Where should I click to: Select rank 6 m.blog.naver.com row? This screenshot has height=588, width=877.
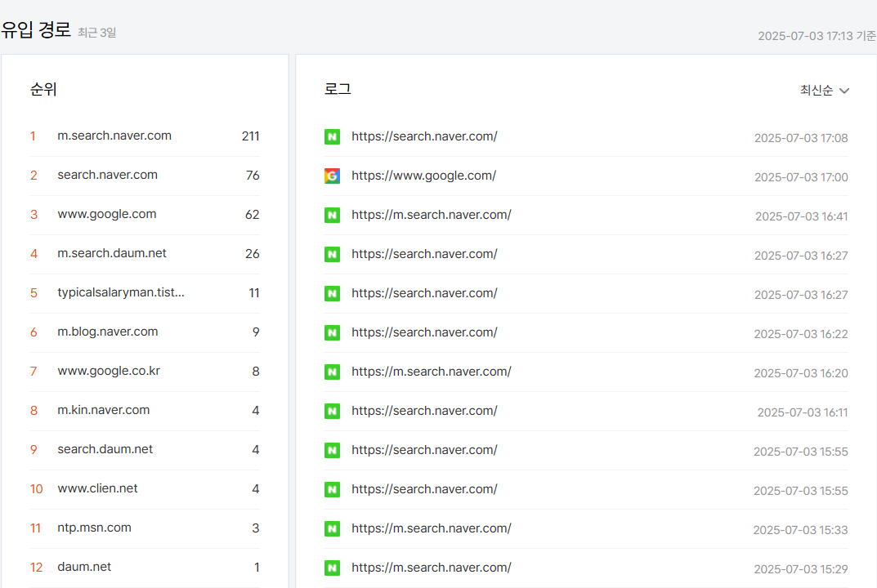pos(145,332)
